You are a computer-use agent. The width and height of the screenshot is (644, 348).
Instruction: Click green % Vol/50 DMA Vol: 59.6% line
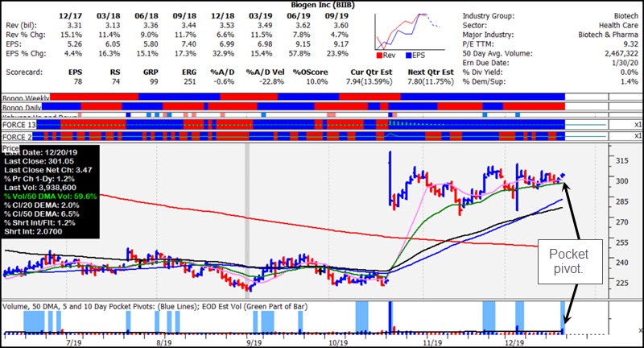[x=51, y=197]
